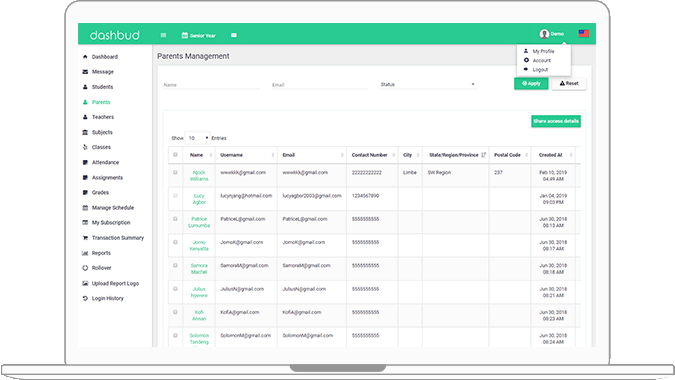Click the green Apply button

point(531,83)
